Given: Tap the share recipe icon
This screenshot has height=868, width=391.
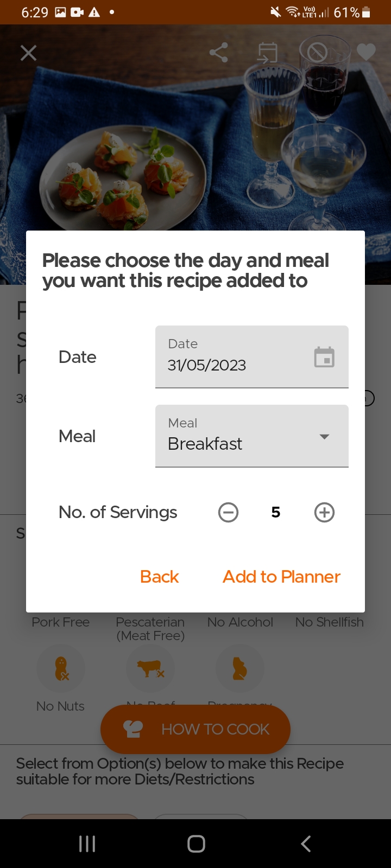Looking at the screenshot, I should coord(218,53).
